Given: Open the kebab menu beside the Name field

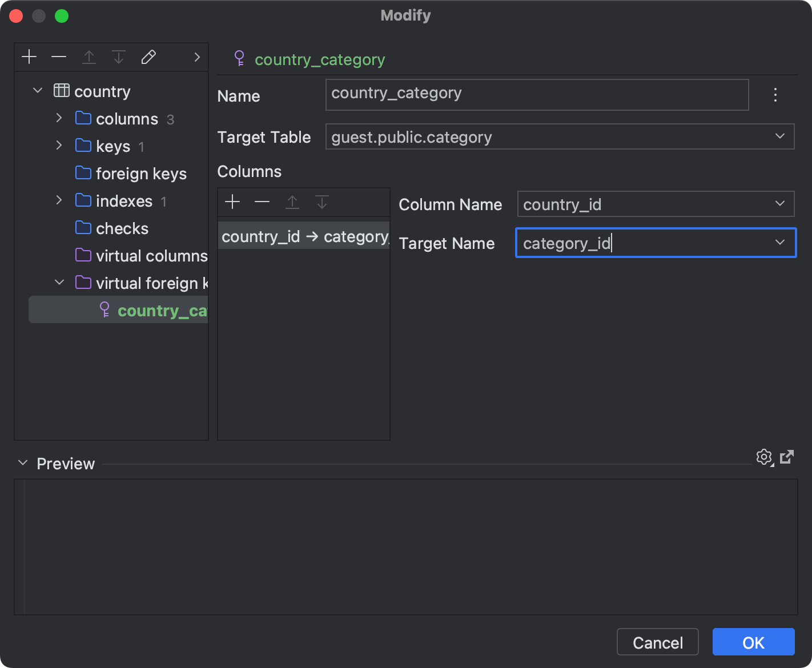Looking at the screenshot, I should (x=775, y=95).
